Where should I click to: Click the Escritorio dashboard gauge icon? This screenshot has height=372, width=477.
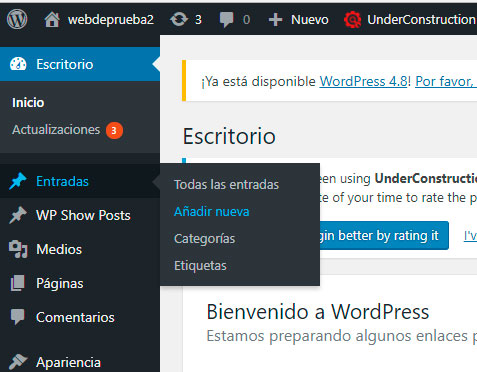click(18, 64)
